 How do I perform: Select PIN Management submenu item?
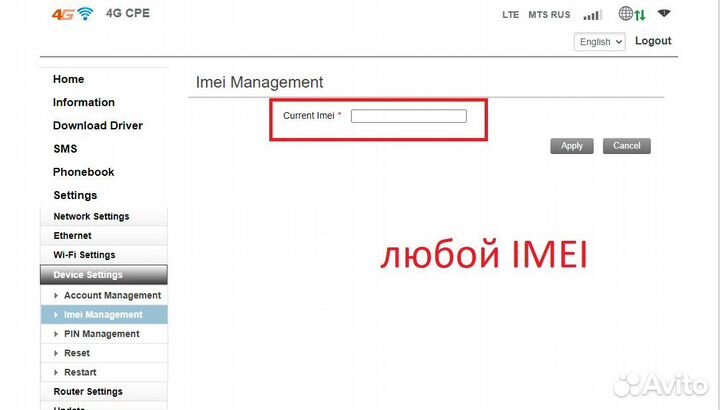[x=101, y=334]
